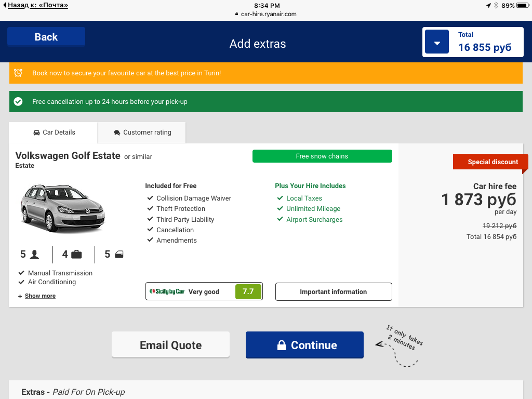532x399 pixels.
Task: Tap the car-hire.ryanair.com address bar
Action: point(265,14)
